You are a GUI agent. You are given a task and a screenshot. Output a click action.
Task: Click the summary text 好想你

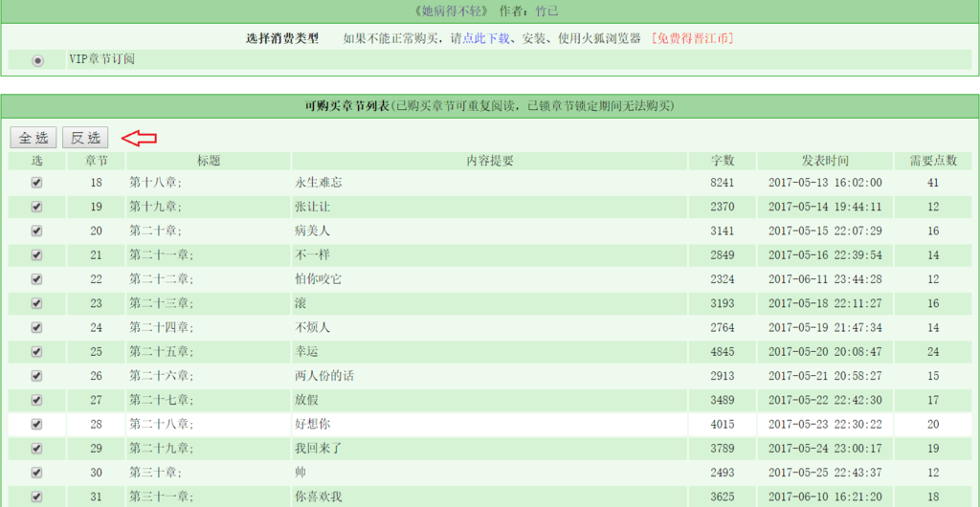(312, 425)
